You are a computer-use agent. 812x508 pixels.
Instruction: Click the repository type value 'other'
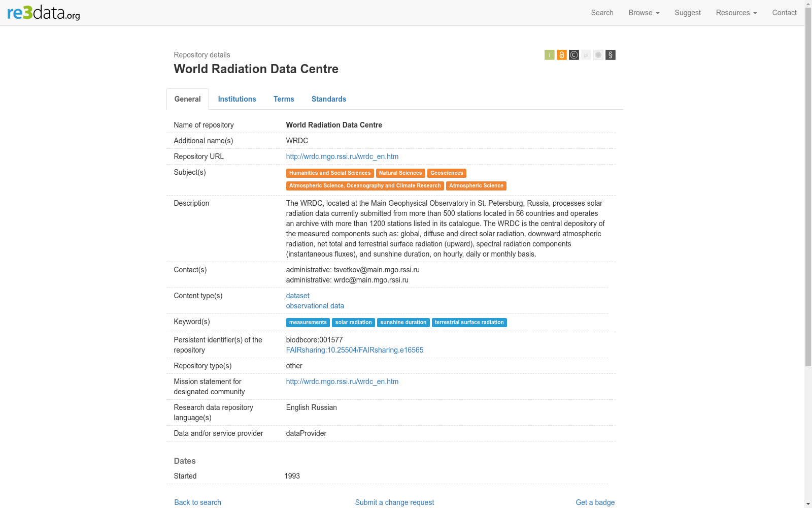tap(294, 366)
